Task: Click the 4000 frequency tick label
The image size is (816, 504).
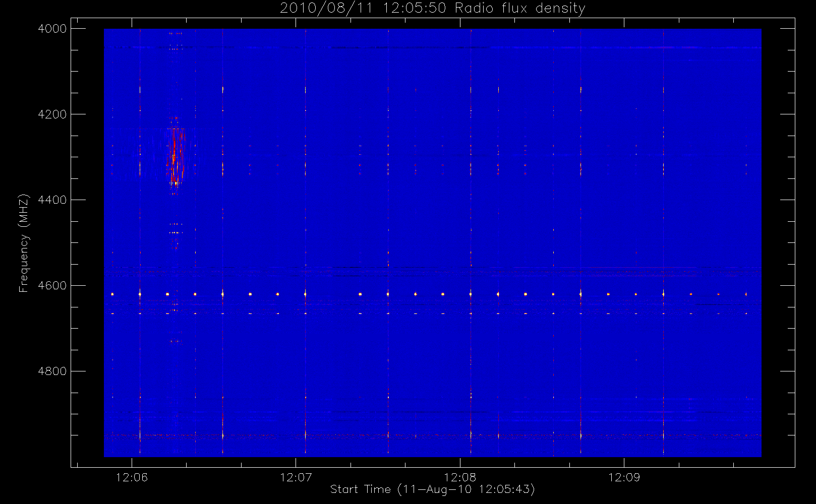Action: coord(52,29)
